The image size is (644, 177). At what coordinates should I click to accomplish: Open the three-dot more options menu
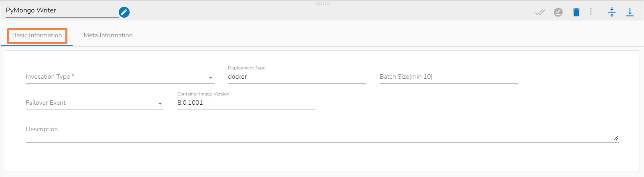591,12
